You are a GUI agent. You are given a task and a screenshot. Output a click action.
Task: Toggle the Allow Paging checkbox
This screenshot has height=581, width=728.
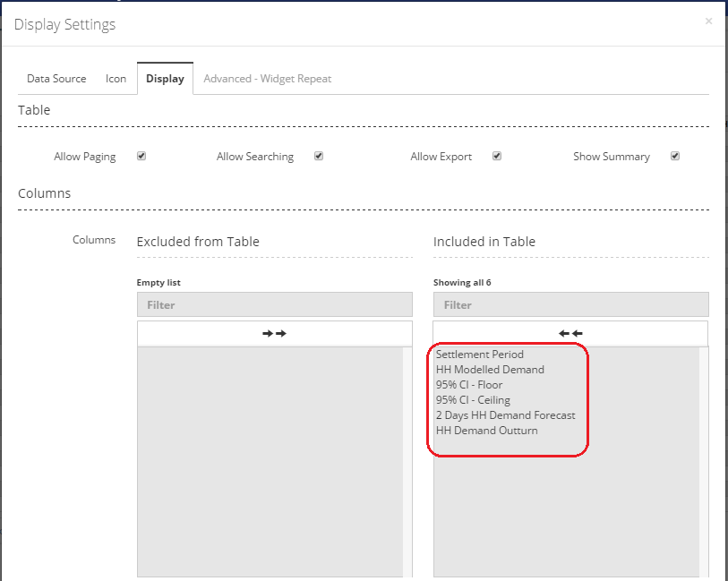pos(141,156)
